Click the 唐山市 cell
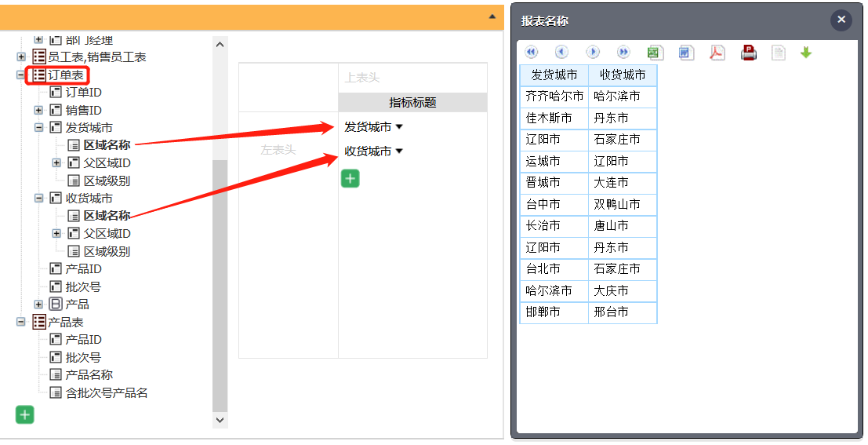The width and height of the screenshot is (868, 445). coord(623,226)
